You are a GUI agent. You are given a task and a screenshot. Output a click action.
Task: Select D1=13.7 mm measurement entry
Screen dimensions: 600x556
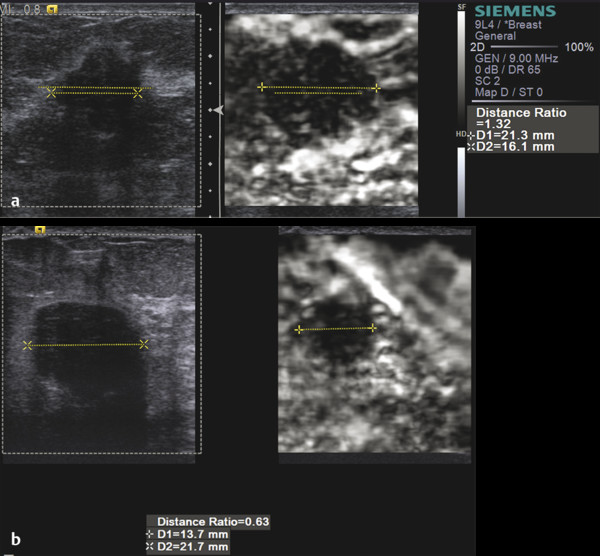[190, 535]
